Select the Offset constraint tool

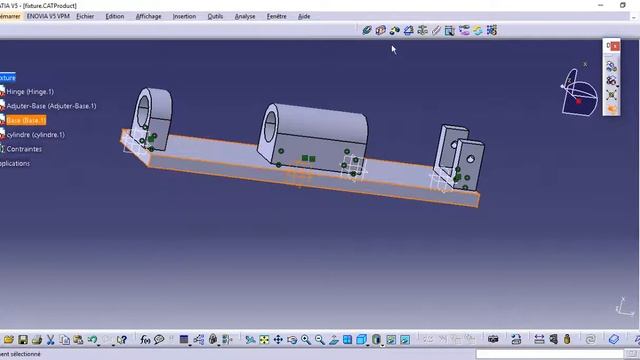[x=394, y=30]
